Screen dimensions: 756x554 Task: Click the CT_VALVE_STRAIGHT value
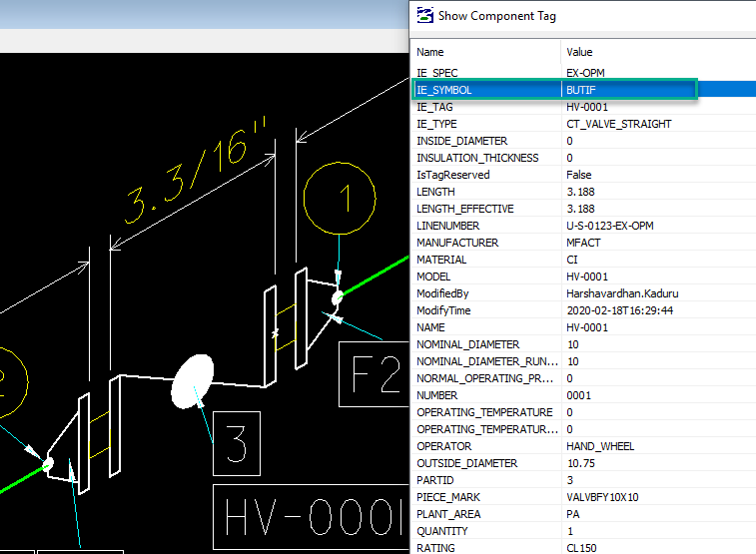tap(618, 124)
